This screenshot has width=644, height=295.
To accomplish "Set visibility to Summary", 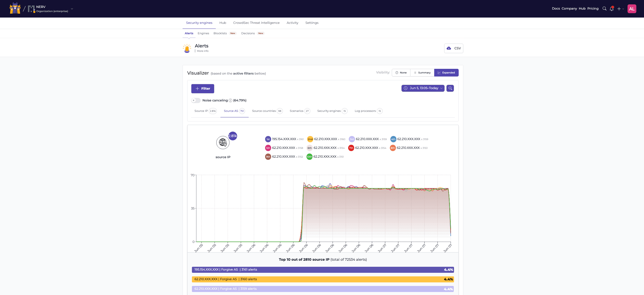I will pos(422,73).
